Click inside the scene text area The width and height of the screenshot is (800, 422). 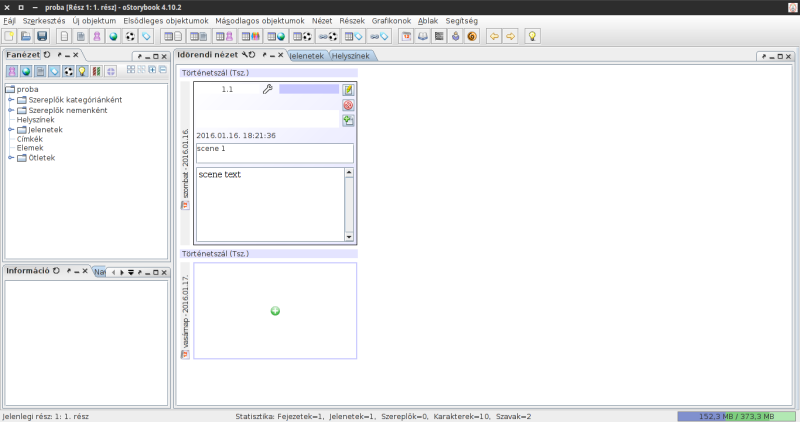tap(270, 204)
